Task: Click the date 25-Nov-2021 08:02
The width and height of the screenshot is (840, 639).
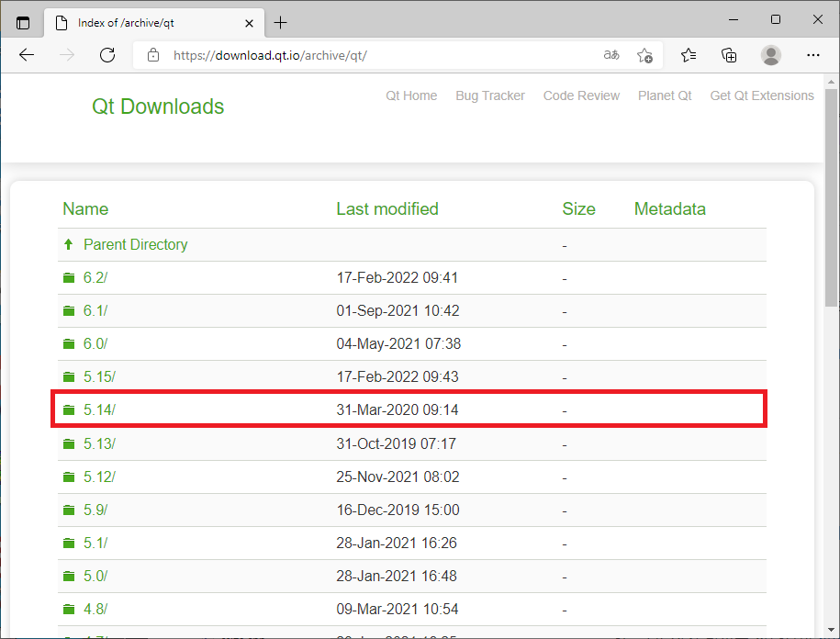Action: [x=398, y=476]
